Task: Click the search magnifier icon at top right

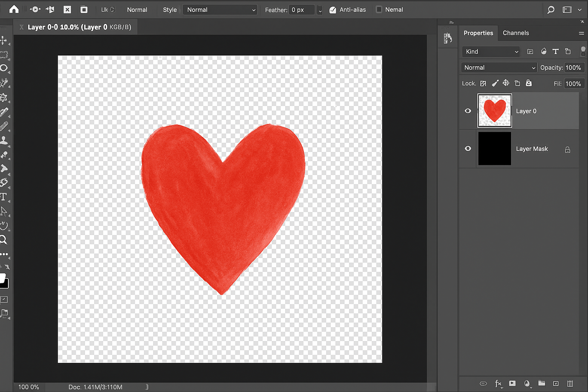Action: [550, 10]
